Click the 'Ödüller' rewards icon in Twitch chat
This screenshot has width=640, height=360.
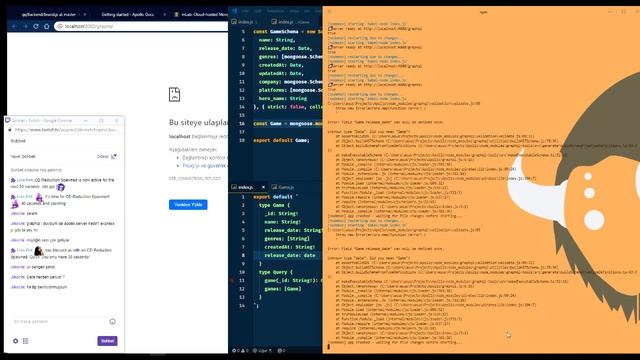pyautogui.click(x=114, y=156)
